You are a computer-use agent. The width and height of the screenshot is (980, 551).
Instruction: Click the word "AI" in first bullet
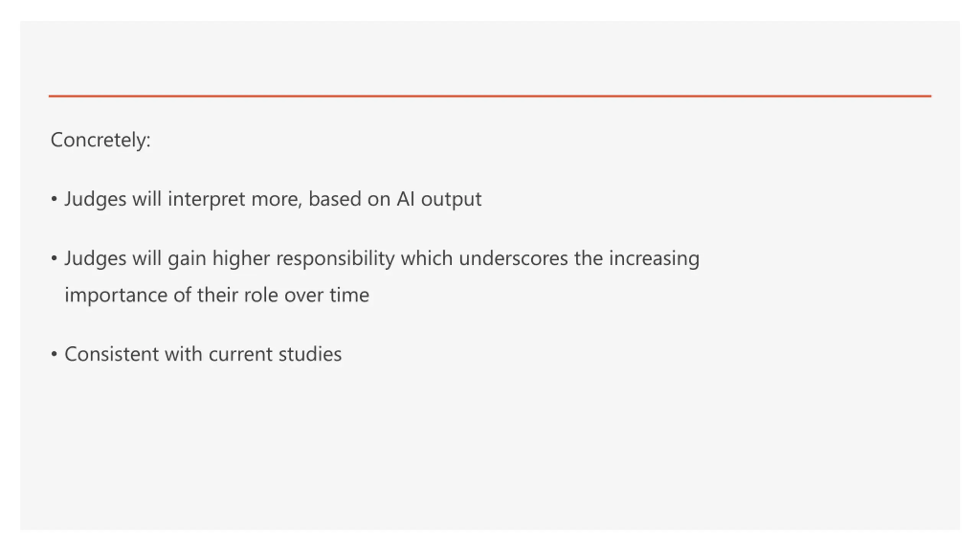(405, 199)
